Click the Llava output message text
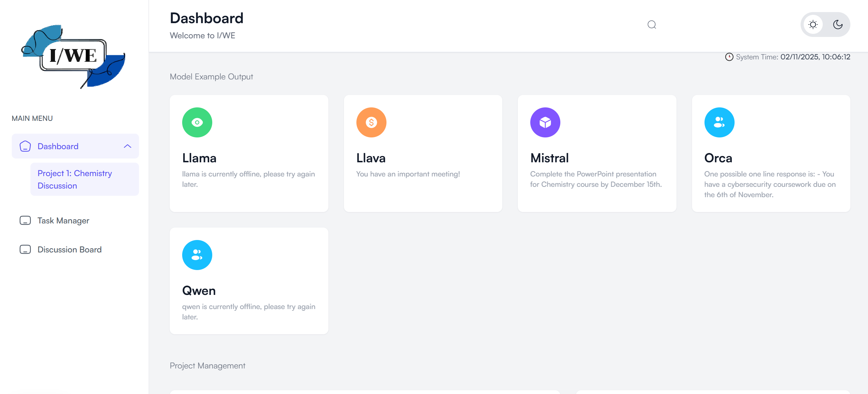The width and height of the screenshot is (868, 394). 408,174
